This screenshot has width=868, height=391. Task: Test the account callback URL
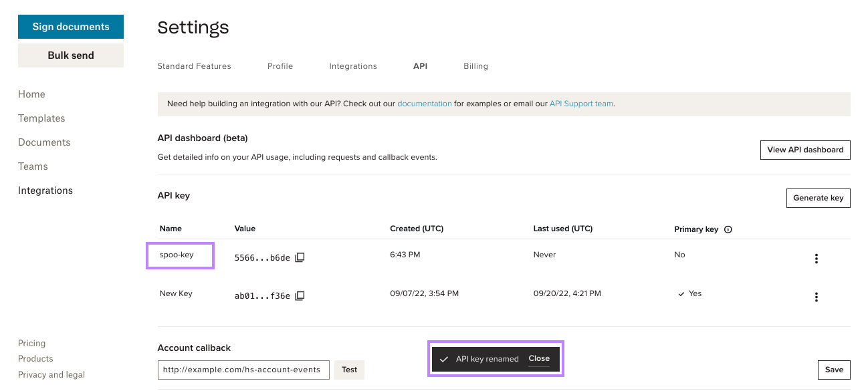click(x=349, y=370)
